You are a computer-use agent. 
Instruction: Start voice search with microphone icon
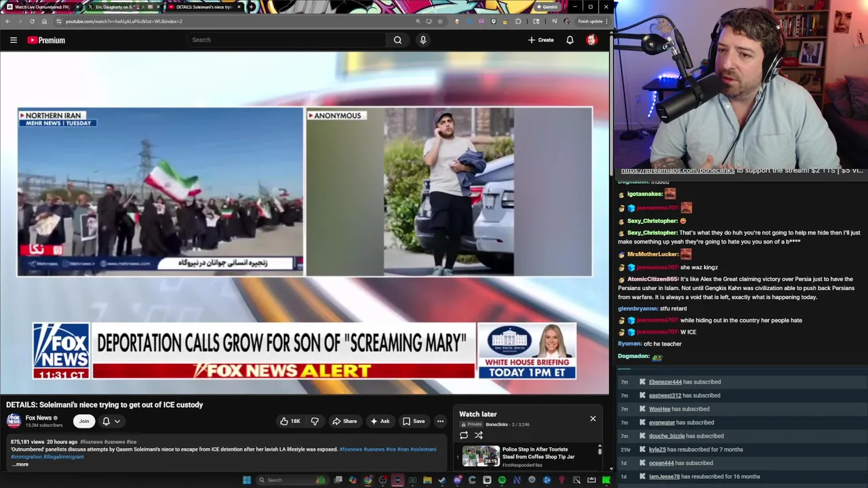(x=422, y=40)
